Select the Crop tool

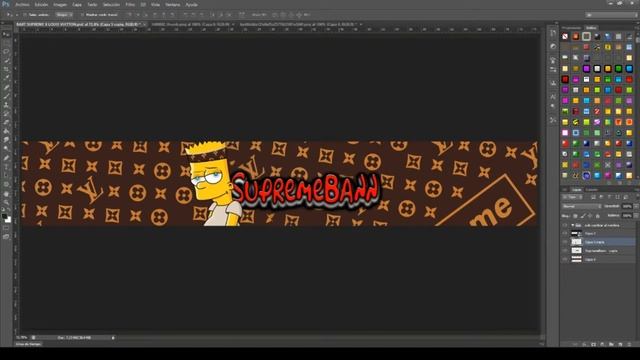6,69
